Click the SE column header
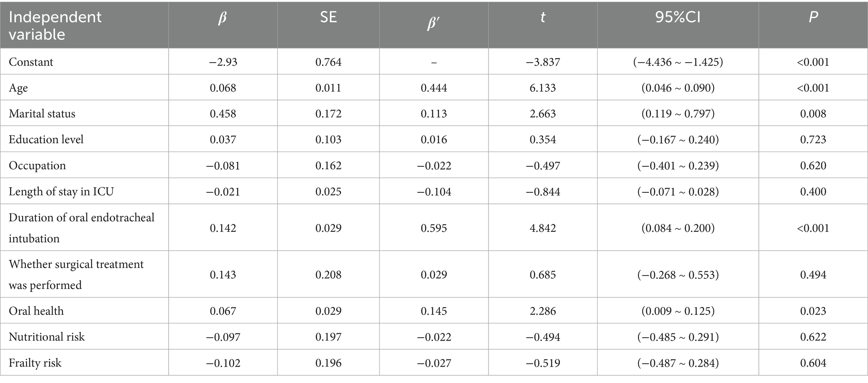The image size is (868, 383). click(328, 17)
